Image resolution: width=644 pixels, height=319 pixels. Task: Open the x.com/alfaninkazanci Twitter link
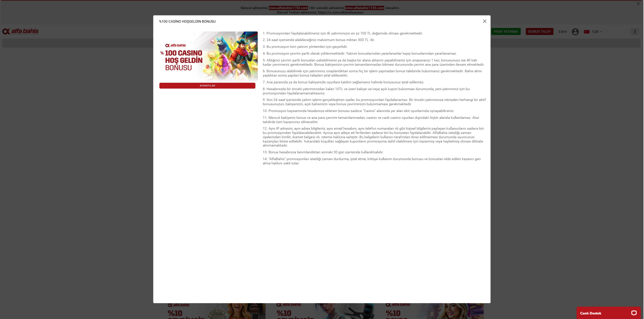340,12
